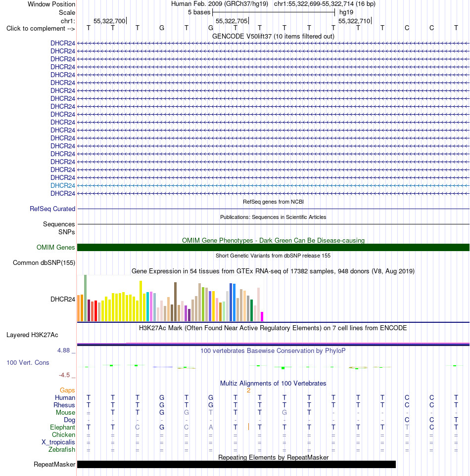Click the magenta last bar in GTEx chart
This screenshot has height=476, width=470.
tap(262, 316)
